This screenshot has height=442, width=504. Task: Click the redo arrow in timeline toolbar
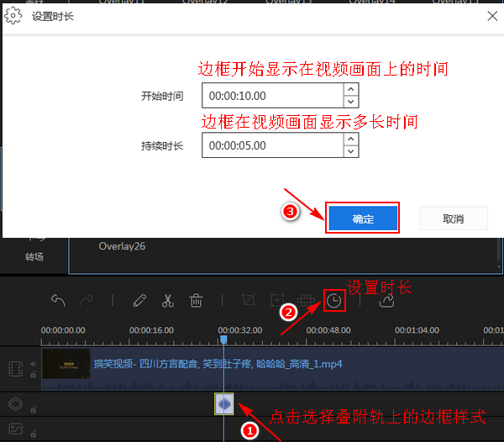(x=85, y=300)
